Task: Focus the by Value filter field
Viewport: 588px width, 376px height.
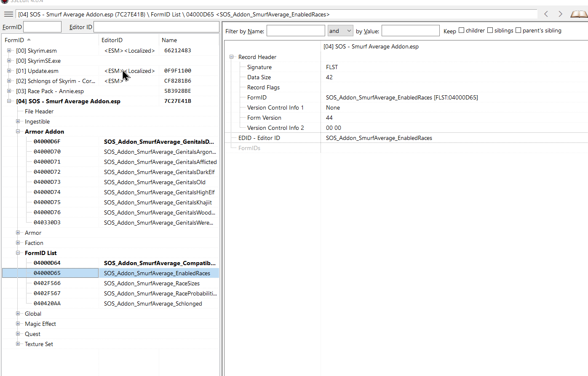Action: (410, 31)
